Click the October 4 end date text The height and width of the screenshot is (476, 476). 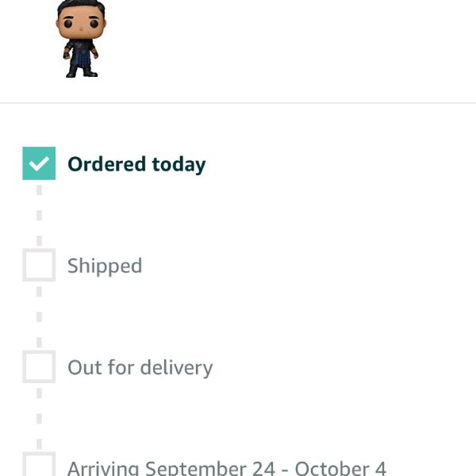pos(340,468)
